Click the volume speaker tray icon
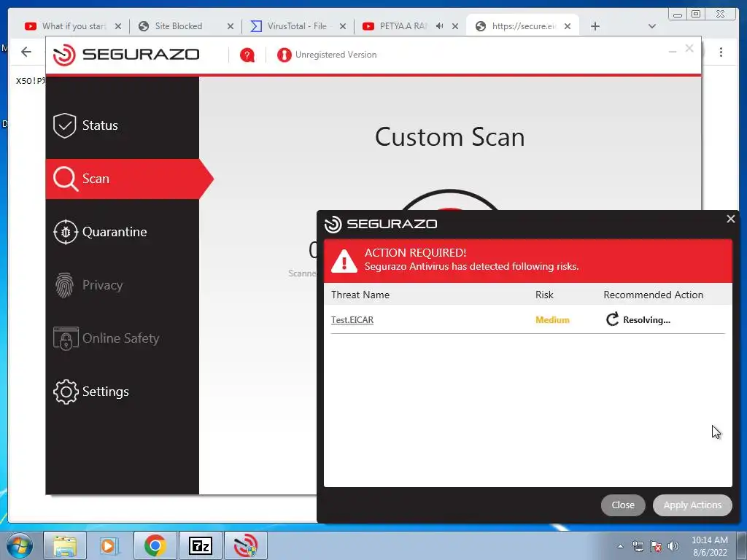Viewport: 747px width, 560px height. pyautogui.click(x=673, y=547)
